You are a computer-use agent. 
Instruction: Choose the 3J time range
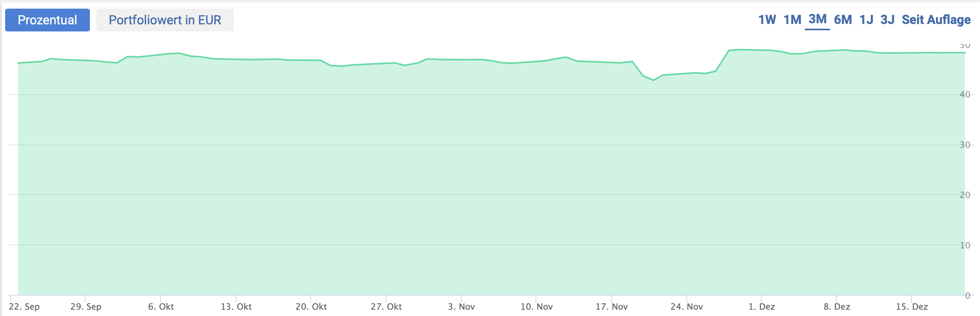tap(887, 20)
